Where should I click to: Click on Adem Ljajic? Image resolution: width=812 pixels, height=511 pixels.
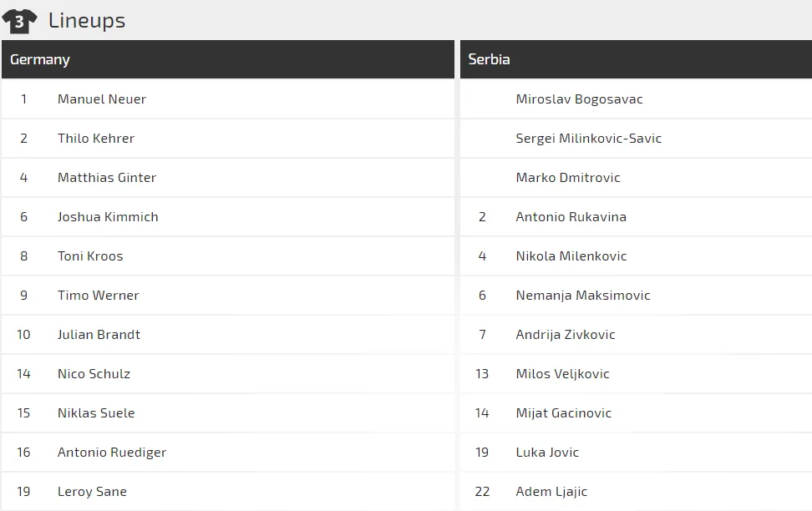click(551, 491)
